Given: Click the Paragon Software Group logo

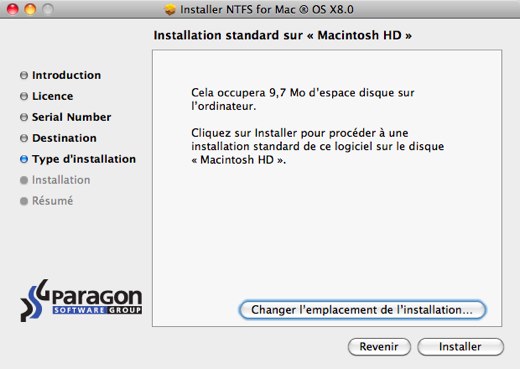Looking at the screenshot, I should 81,300.
